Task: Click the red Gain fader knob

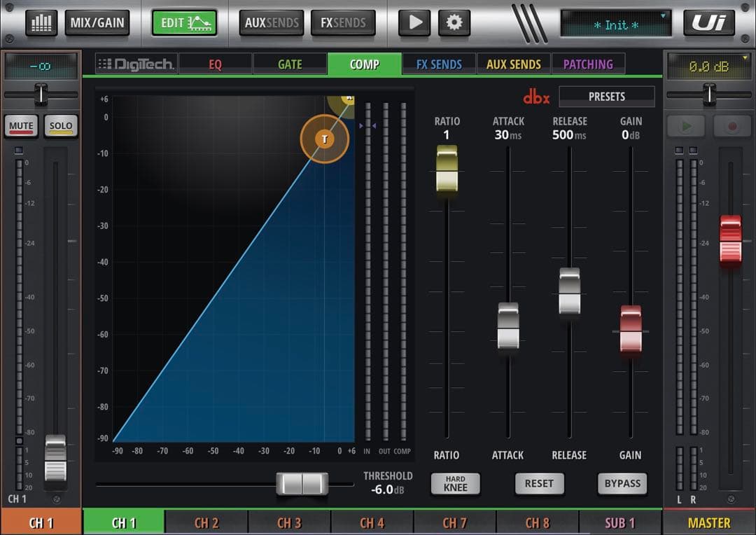Action: click(631, 329)
